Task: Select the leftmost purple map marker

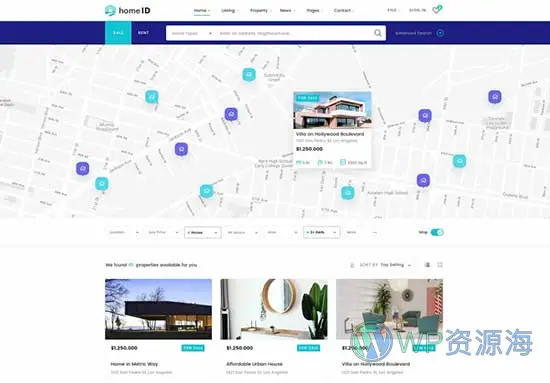Action: (x=82, y=169)
